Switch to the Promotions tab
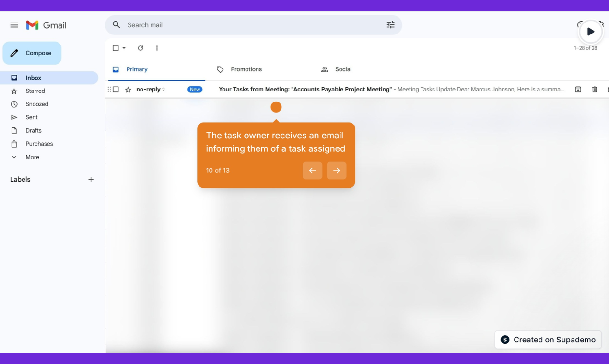The height and width of the screenshot is (364, 609). (x=246, y=69)
